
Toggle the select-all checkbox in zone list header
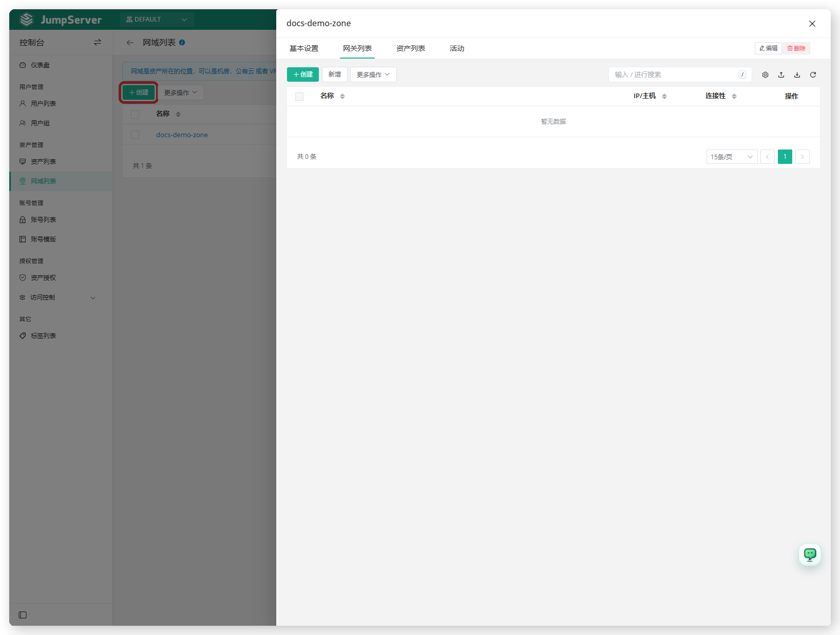pos(135,114)
